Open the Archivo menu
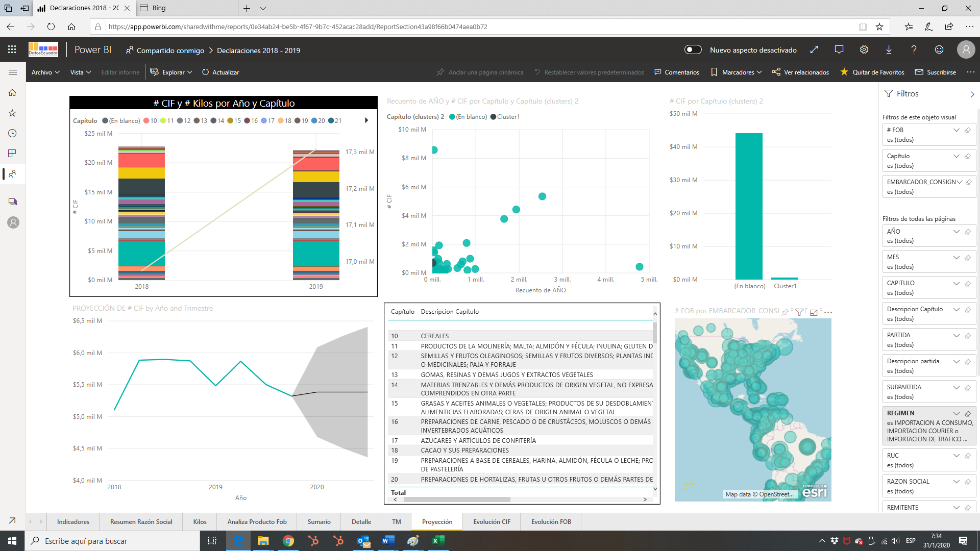Image resolution: width=980 pixels, height=551 pixels. (45, 72)
